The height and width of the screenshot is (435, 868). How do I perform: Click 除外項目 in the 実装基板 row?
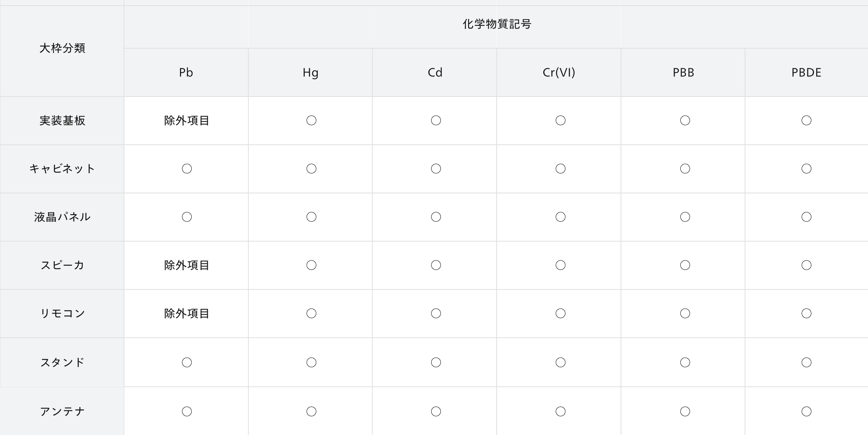click(x=186, y=121)
